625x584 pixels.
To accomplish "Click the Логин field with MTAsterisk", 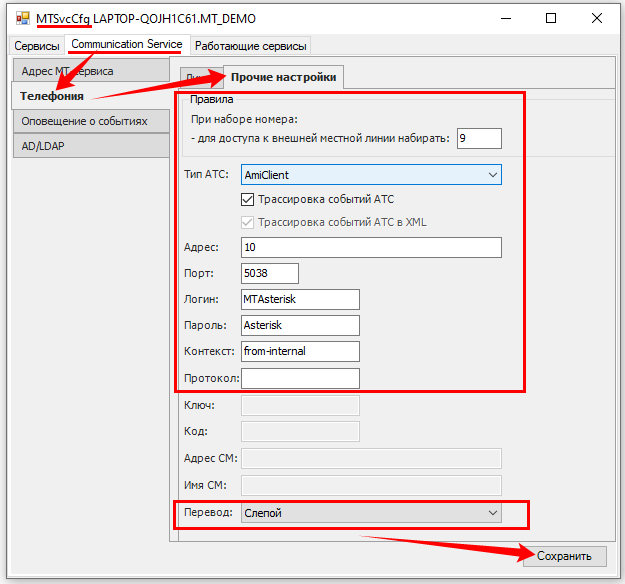I will point(299,299).
